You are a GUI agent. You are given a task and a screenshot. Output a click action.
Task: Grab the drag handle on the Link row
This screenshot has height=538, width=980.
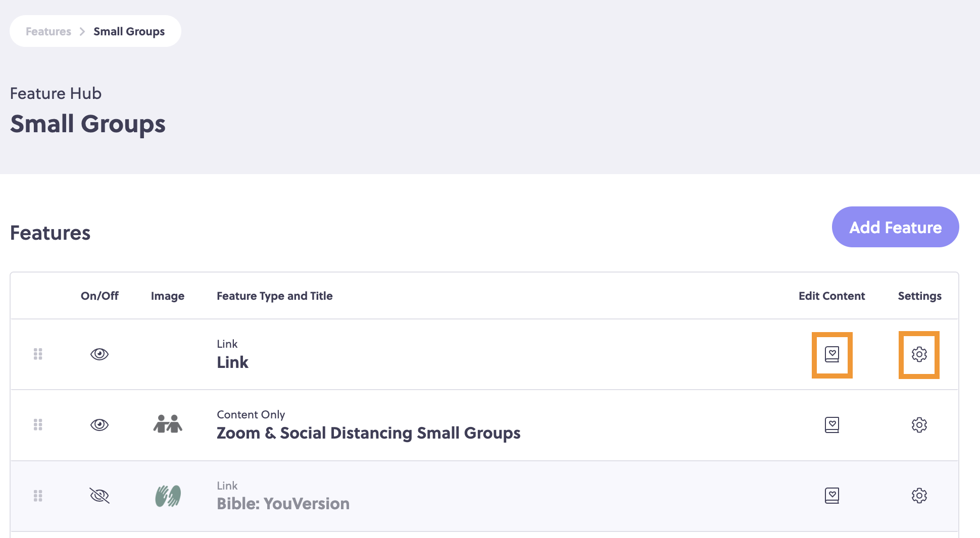pyautogui.click(x=38, y=354)
